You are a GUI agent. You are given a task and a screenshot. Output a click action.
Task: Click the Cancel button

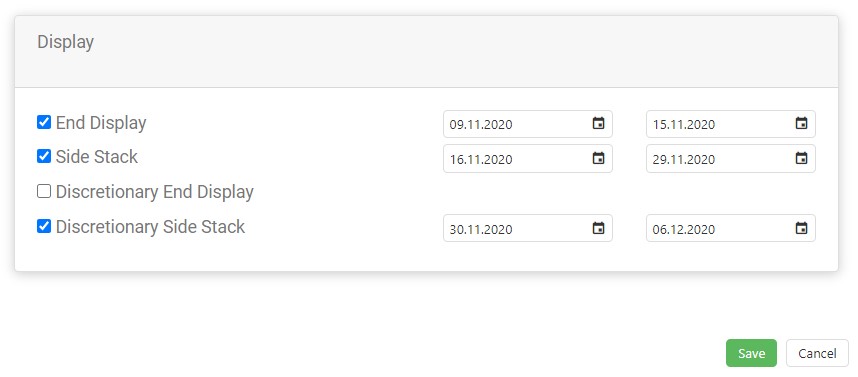tap(817, 353)
